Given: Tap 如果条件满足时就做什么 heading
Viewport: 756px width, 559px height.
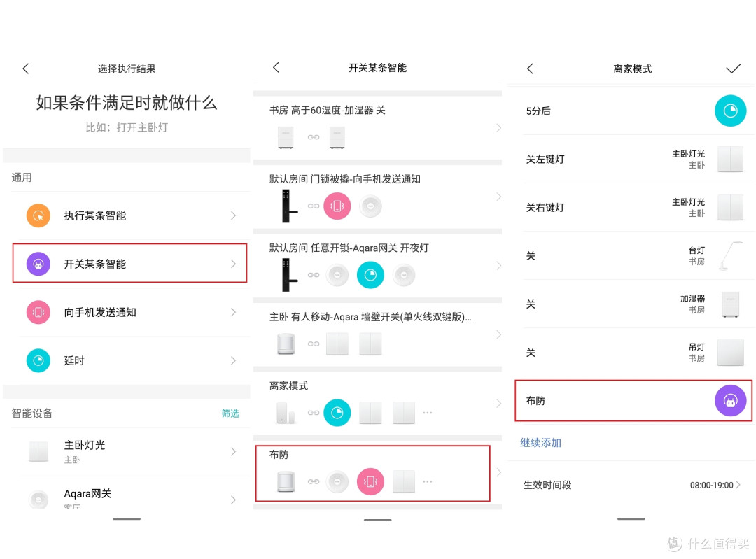Looking at the screenshot, I should pos(126,102).
